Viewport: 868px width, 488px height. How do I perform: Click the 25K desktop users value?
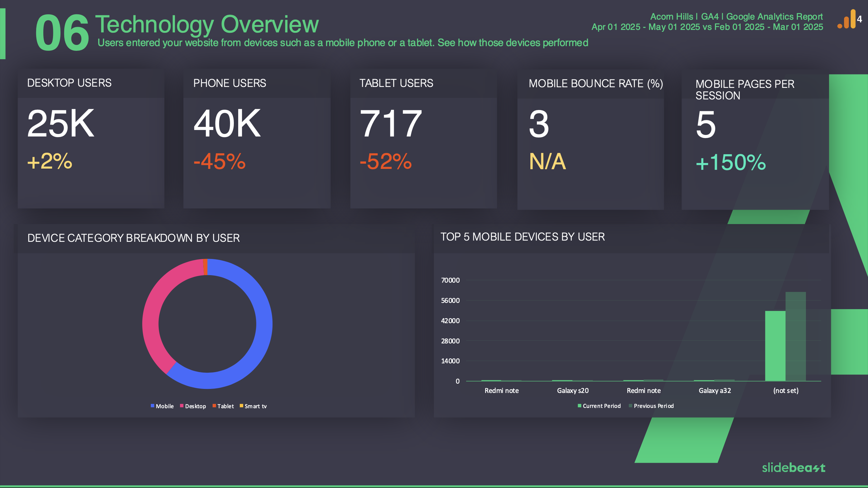pyautogui.click(x=61, y=123)
